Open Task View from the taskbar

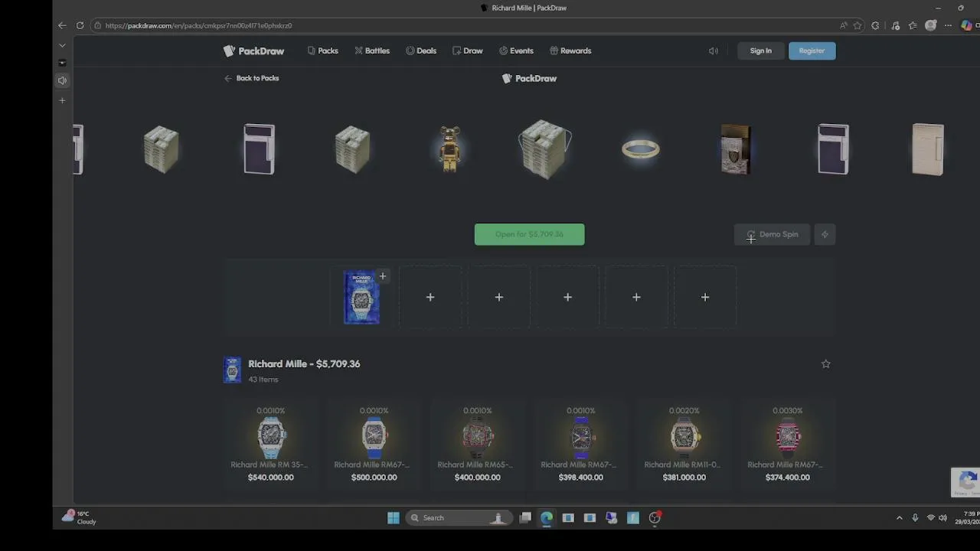tap(525, 518)
